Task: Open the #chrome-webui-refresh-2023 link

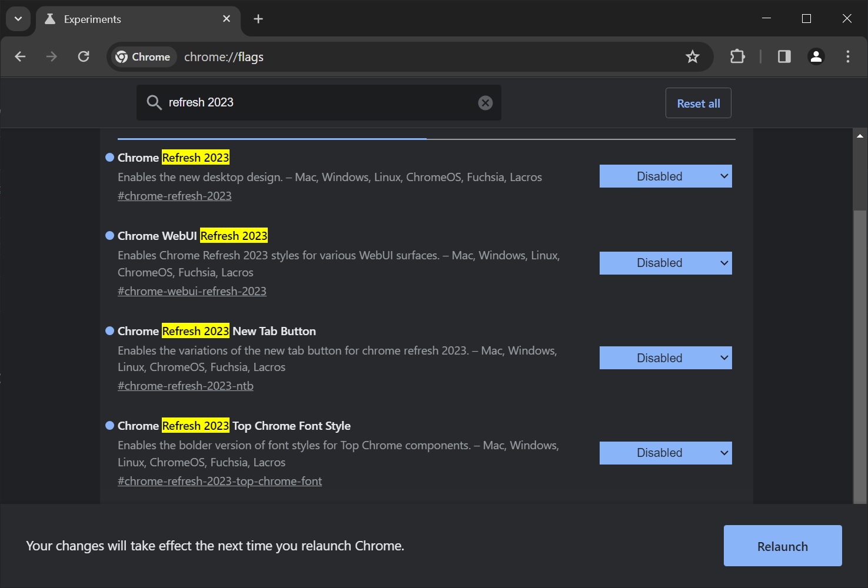Action: tap(192, 291)
